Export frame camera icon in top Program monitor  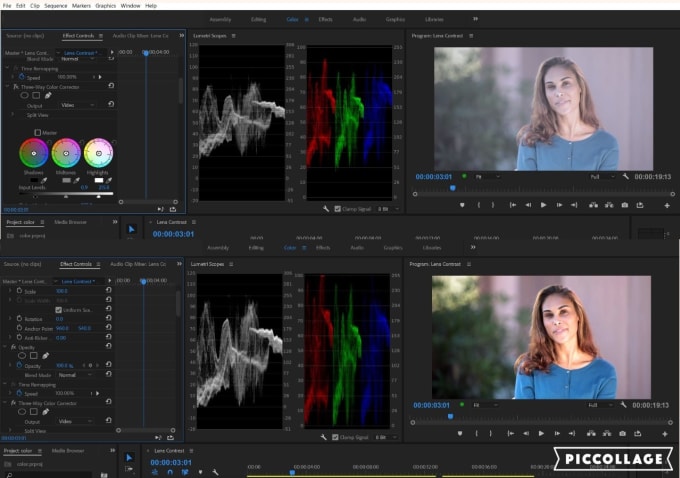(624, 205)
